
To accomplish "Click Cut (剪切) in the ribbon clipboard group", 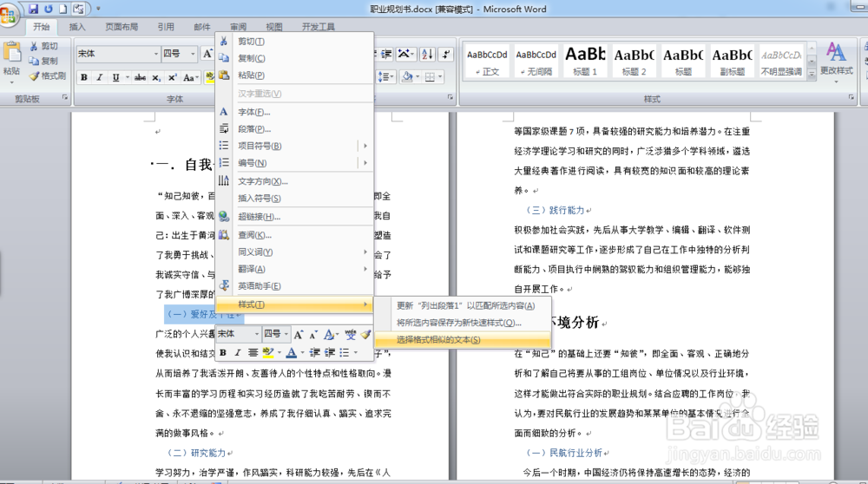I will (x=43, y=46).
